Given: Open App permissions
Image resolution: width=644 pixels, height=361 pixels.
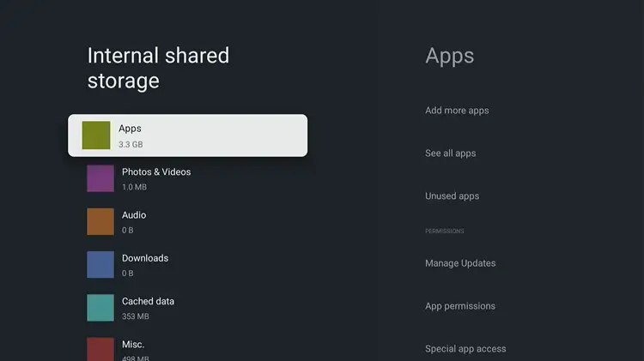Looking at the screenshot, I should [x=460, y=306].
